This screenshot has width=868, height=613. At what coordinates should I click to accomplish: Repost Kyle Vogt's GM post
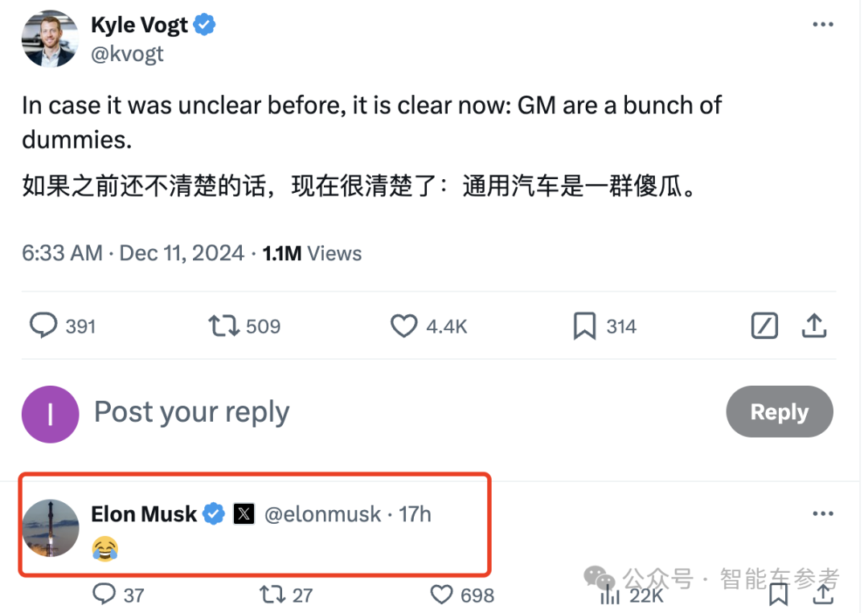pyautogui.click(x=223, y=326)
